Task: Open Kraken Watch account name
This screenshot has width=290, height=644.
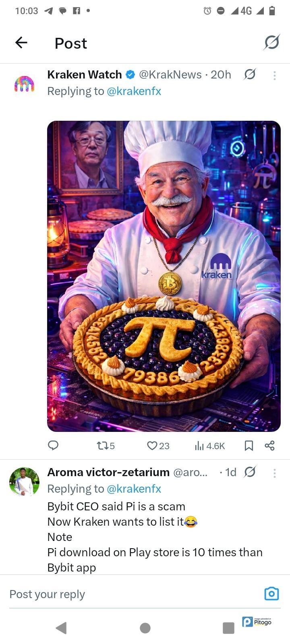Action: coord(85,74)
